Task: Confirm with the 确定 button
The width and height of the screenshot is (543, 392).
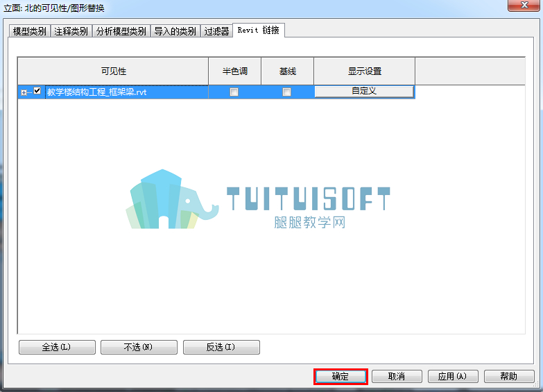Action: 341,377
